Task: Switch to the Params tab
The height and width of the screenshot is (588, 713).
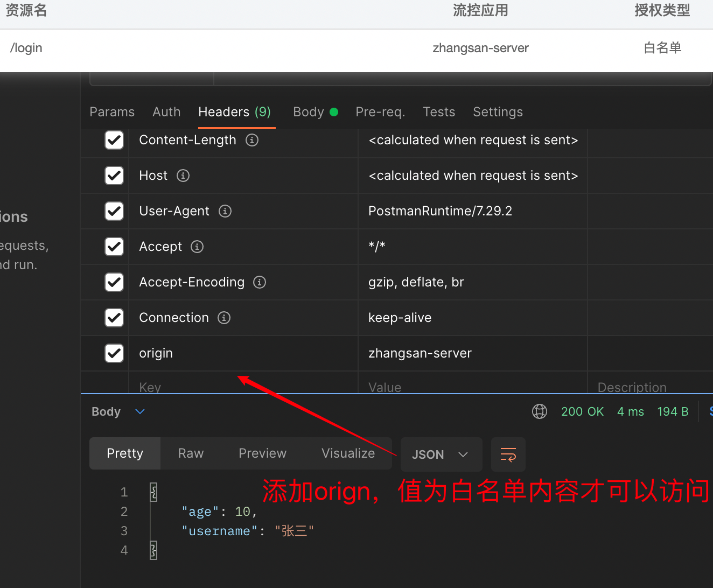Action: click(x=112, y=112)
